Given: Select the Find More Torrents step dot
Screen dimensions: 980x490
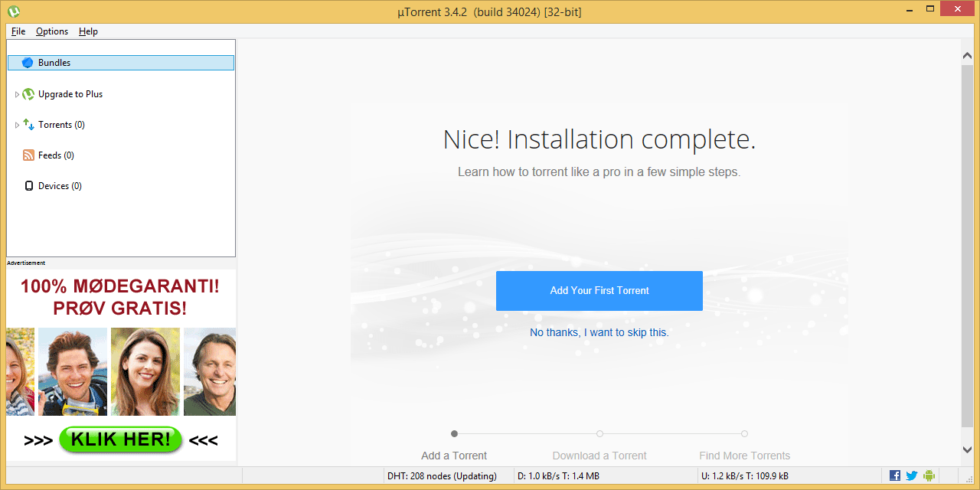Looking at the screenshot, I should click(744, 434).
